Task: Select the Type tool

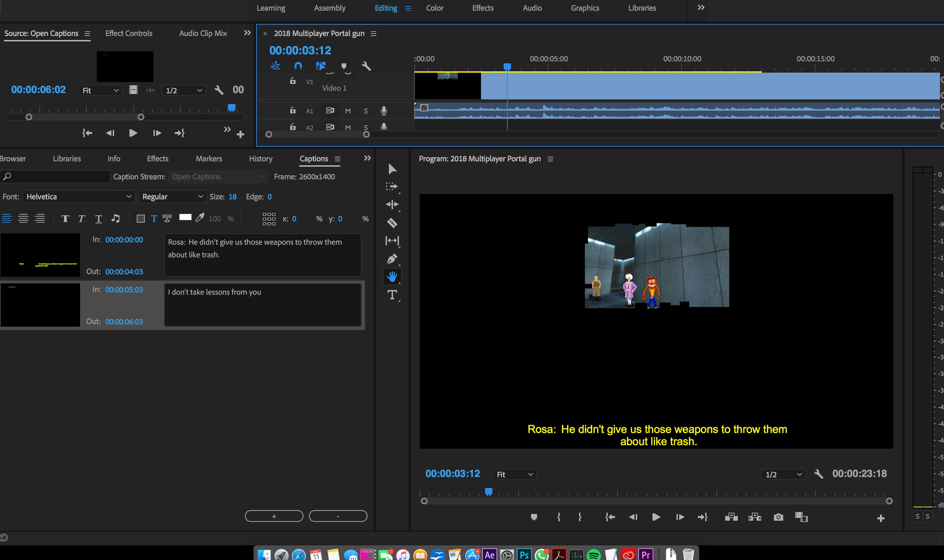Action: (x=392, y=295)
